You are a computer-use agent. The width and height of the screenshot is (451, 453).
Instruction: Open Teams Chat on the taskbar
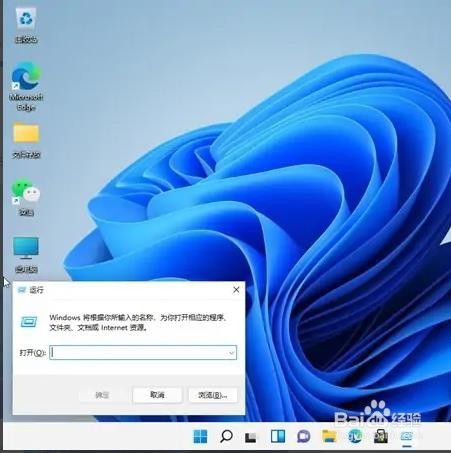303,436
